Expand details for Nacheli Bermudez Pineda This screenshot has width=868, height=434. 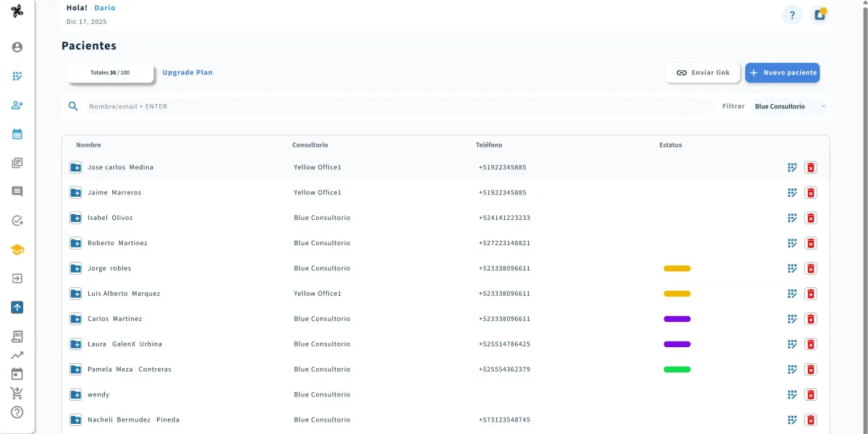pos(75,420)
